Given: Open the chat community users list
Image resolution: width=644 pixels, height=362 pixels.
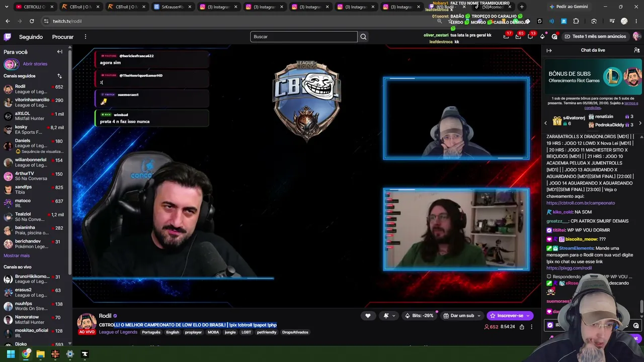Looking at the screenshot, I should tap(637, 50).
